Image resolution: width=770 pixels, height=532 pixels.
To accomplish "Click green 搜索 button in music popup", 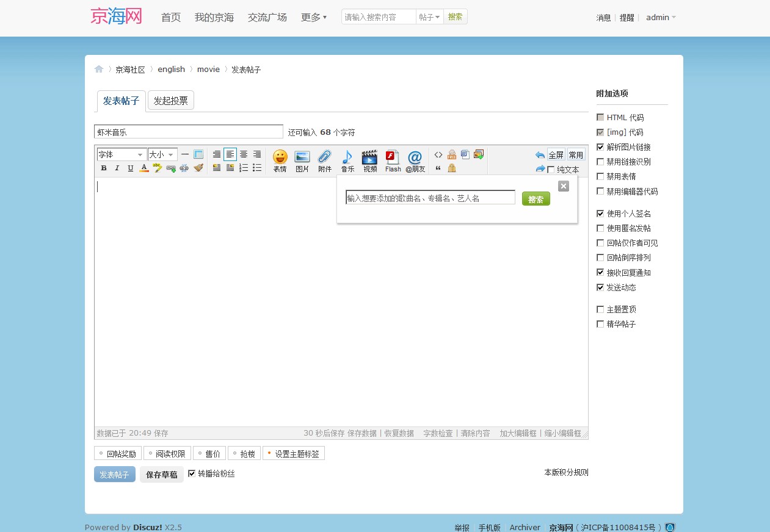I will pos(536,199).
